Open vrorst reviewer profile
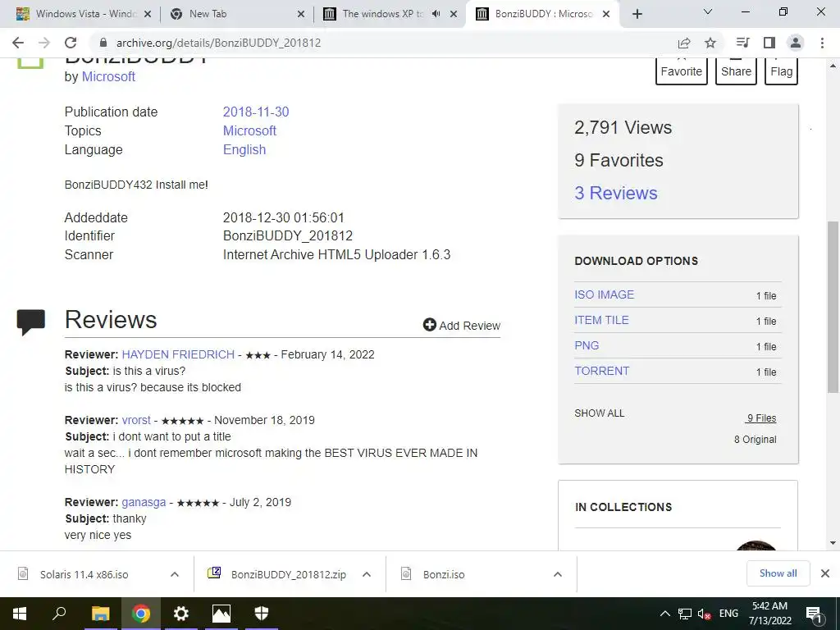This screenshot has height=630, width=840. (136, 421)
